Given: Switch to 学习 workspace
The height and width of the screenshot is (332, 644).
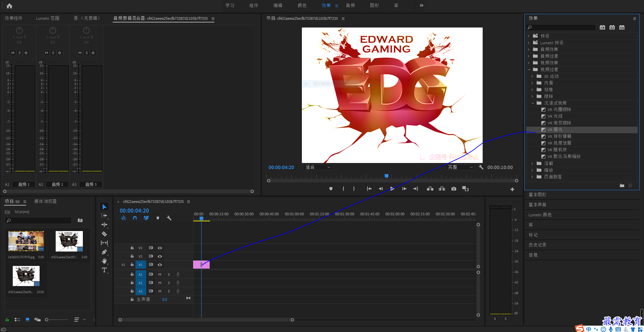Looking at the screenshot, I should point(230,5).
